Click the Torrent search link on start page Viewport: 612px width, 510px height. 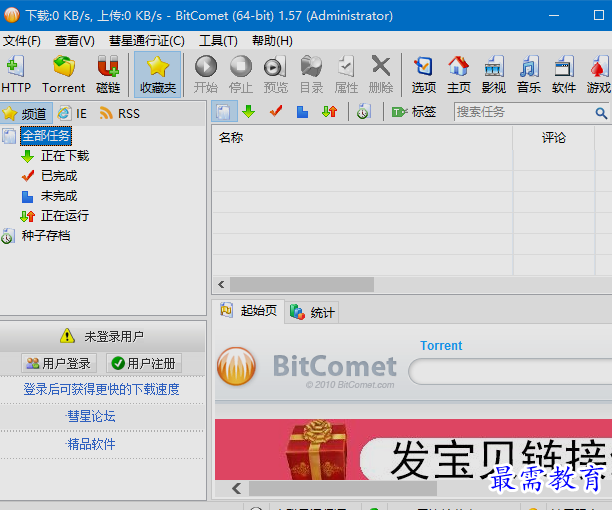click(x=441, y=345)
